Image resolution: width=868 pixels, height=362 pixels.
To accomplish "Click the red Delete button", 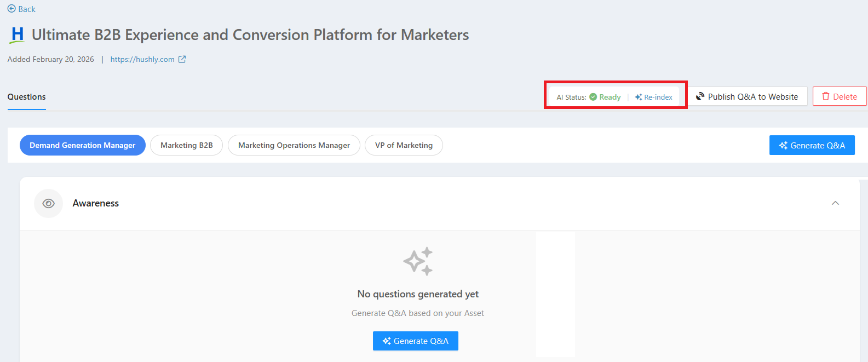I will (840, 96).
